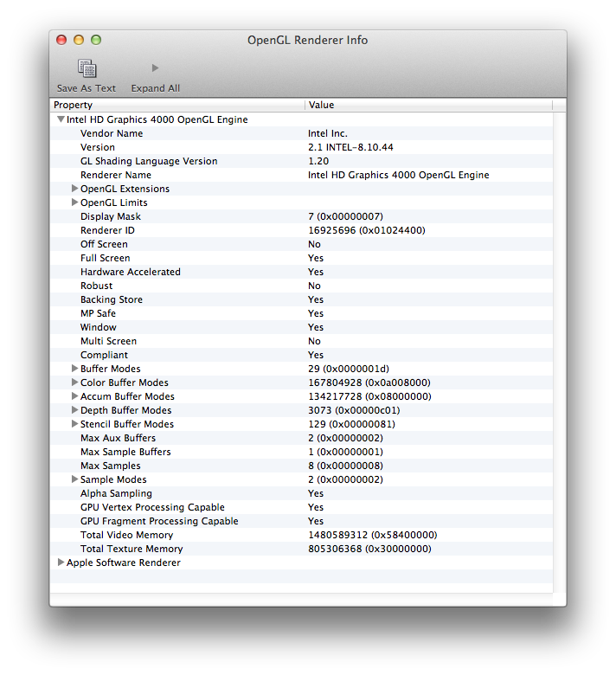
Task: Minimize the window with the yellow button
Action: point(79,40)
